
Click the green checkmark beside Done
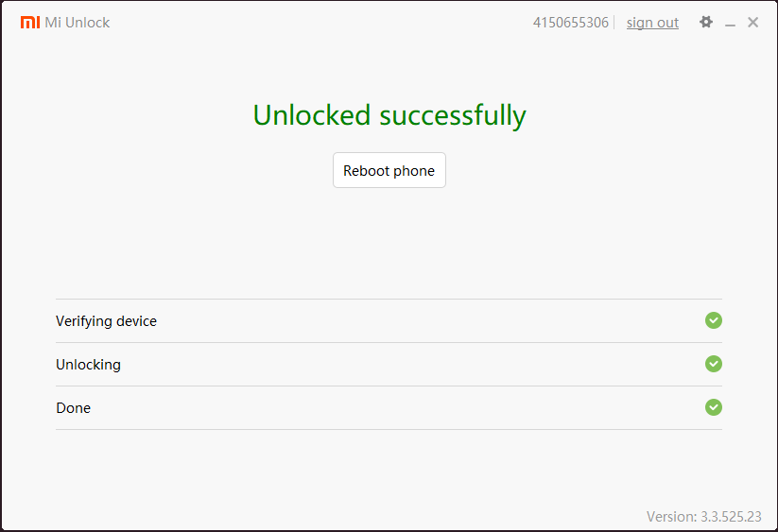coord(714,407)
